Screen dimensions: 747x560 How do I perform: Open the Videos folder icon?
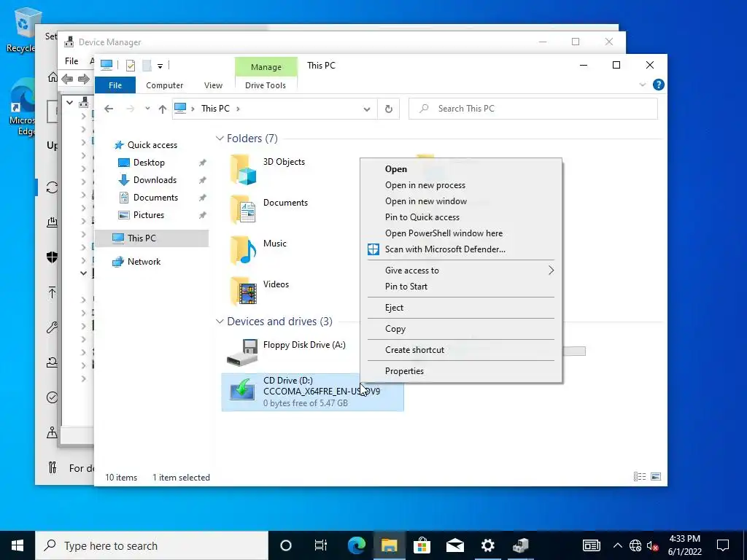243,291
